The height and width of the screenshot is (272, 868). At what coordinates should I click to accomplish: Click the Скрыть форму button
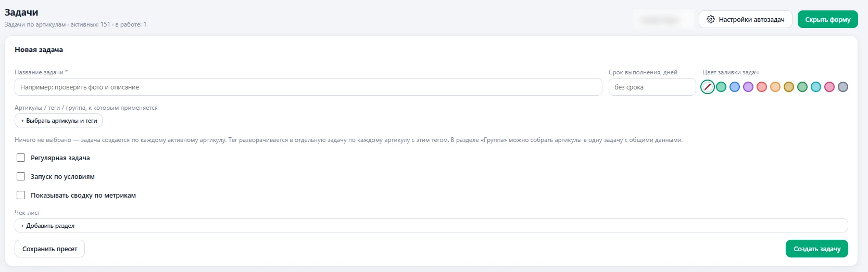pos(827,19)
